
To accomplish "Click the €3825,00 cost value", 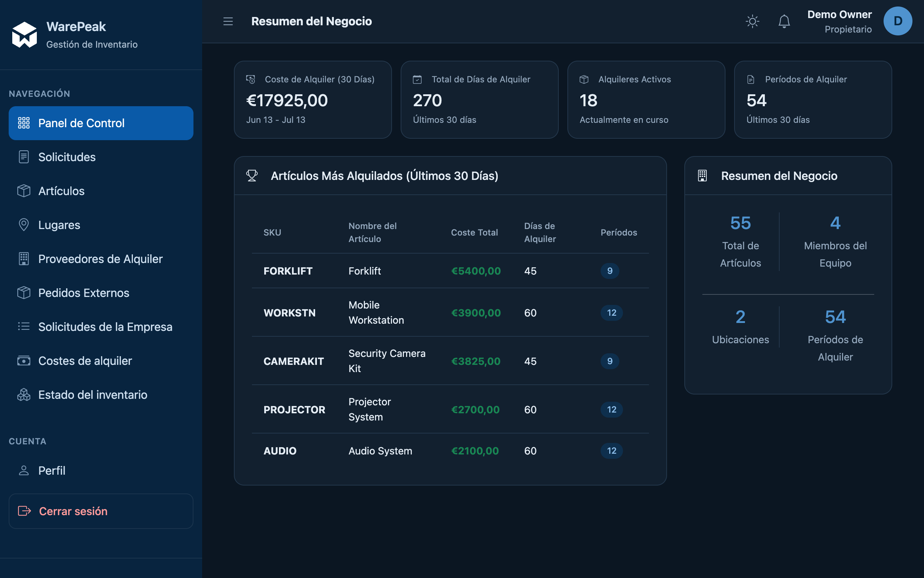I will click(x=476, y=361).
